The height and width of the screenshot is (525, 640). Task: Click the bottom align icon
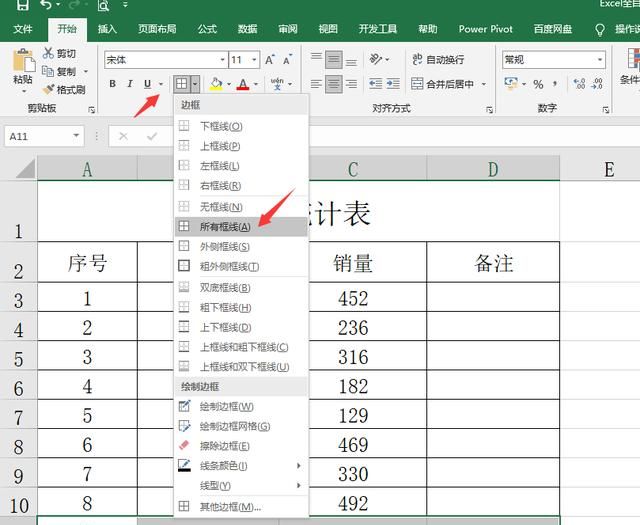coord(351,60)
